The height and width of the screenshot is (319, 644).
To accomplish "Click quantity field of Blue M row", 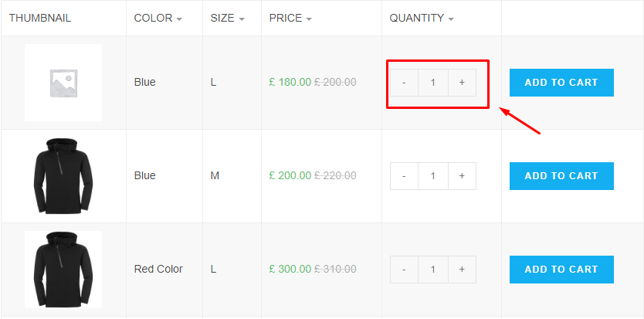I will point(433,176).
